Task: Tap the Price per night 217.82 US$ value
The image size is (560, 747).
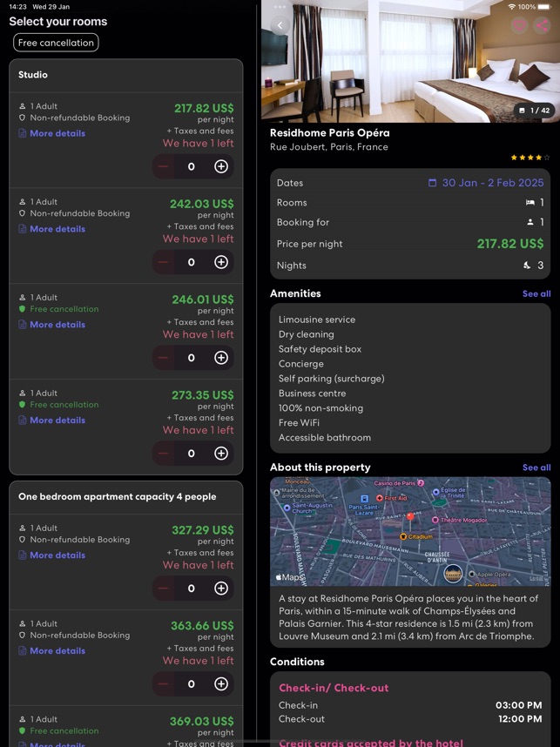Action: pos(510,244)
